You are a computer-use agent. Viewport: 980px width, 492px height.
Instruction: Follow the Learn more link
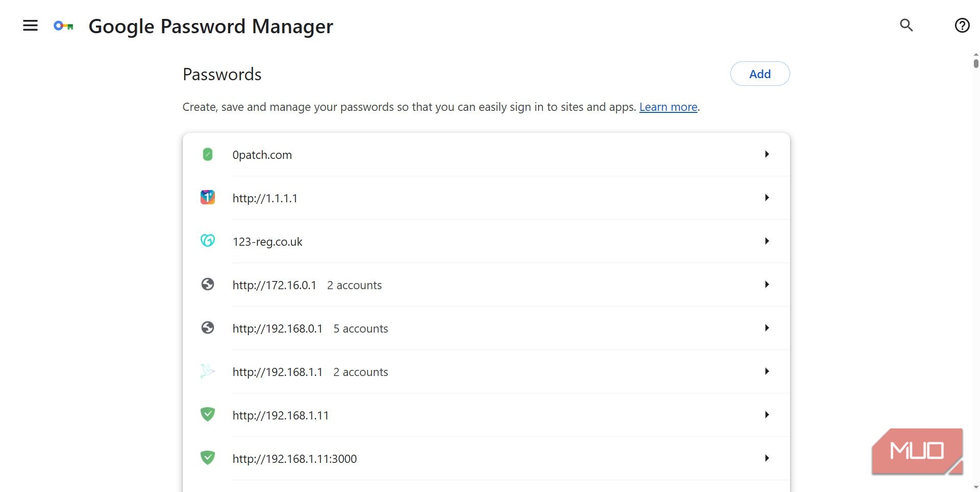668,107
